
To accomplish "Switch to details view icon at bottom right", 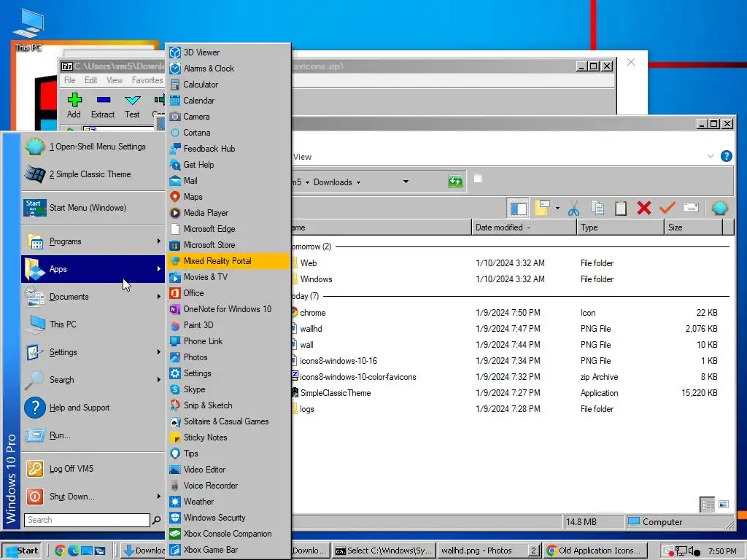I will click(708, 505).
